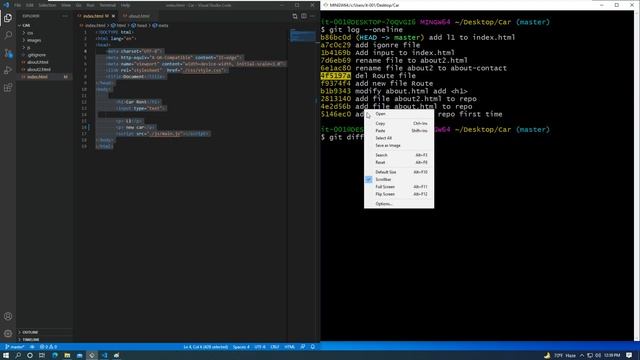Click Spaces: 4 in status bar
Image resolution: width=640 pixels, height=360 pixels.
point(241,347)
